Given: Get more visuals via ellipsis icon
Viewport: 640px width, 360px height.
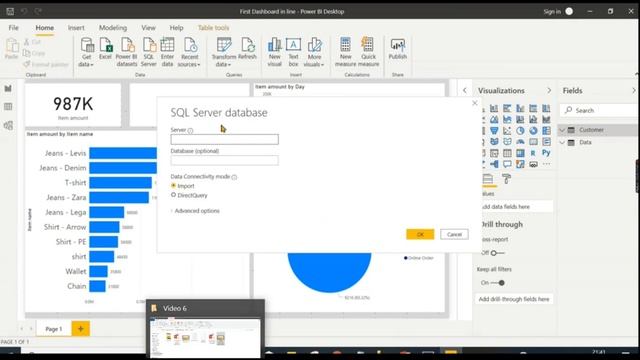Looking at the screenshot, I should pos(547,164).
